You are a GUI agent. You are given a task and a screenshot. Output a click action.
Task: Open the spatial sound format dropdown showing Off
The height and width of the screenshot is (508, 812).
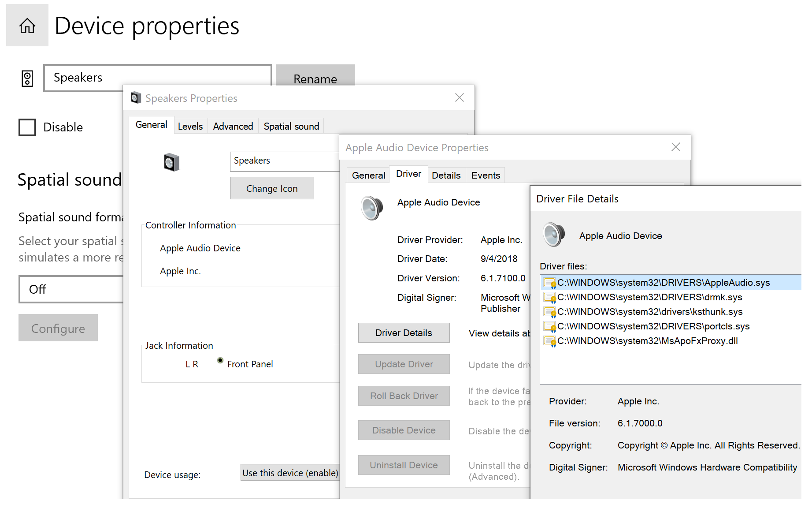coord(71,289)
